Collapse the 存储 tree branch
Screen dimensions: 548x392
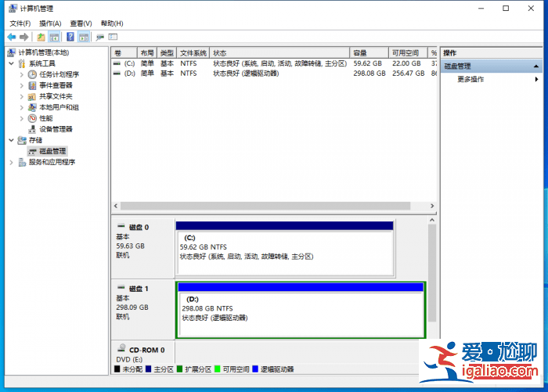pos(12,140)
